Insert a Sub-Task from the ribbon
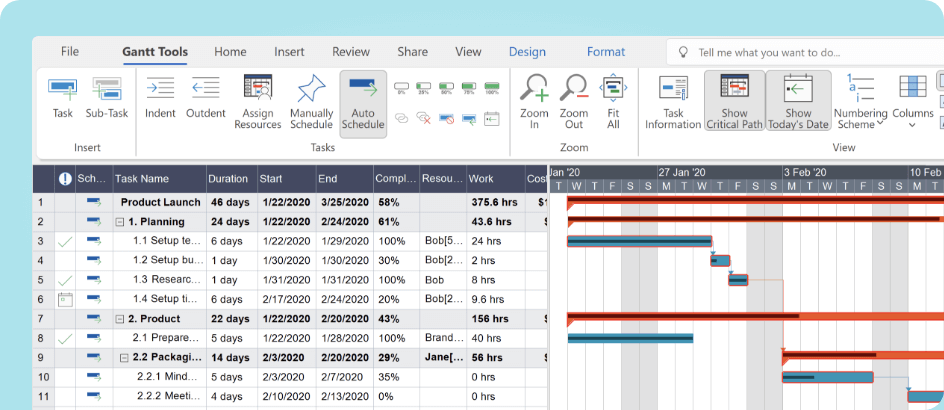This screenshot has width=944, height=410. tap(107, 96)
